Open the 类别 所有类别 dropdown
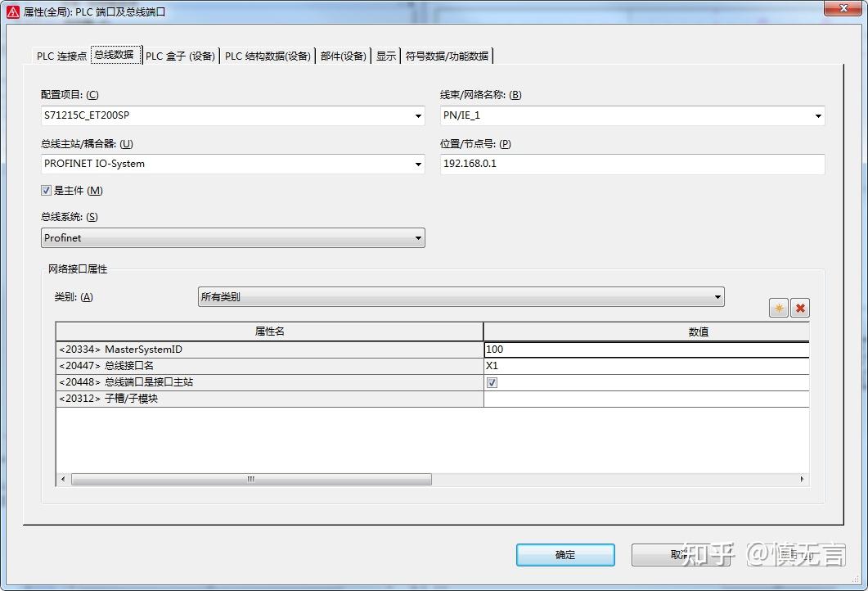Image resolution: width=868 pixels, height=591 pixels. pyautogui.click(x=461, y=297)
